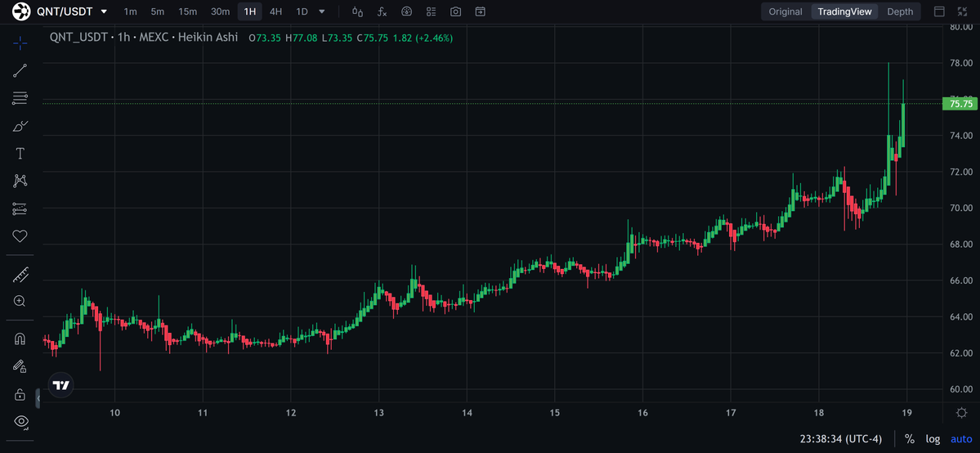Switch to Original chart view
This screenshot has width=980, height=453.
(x=785, y=12)
